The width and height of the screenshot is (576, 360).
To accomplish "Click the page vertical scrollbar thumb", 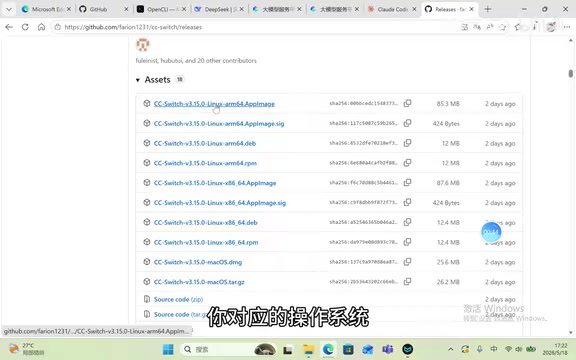I will (x=570, y=73).
